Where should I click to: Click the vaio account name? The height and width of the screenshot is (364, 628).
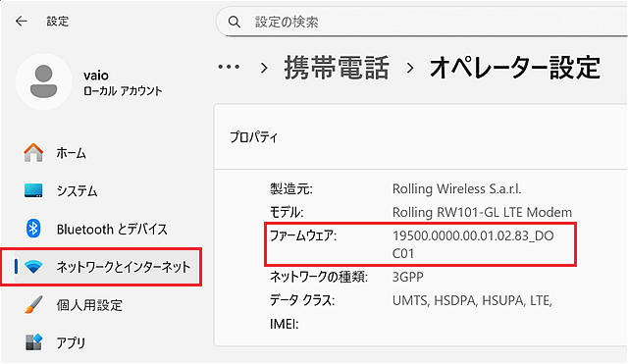(96, 76)
